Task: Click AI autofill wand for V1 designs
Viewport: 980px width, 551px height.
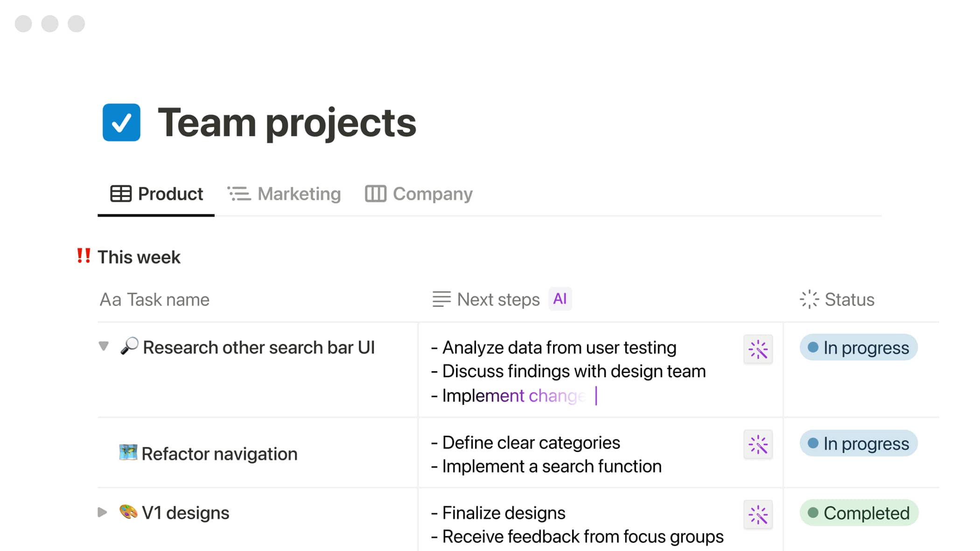Action: [x=758, y=515]
